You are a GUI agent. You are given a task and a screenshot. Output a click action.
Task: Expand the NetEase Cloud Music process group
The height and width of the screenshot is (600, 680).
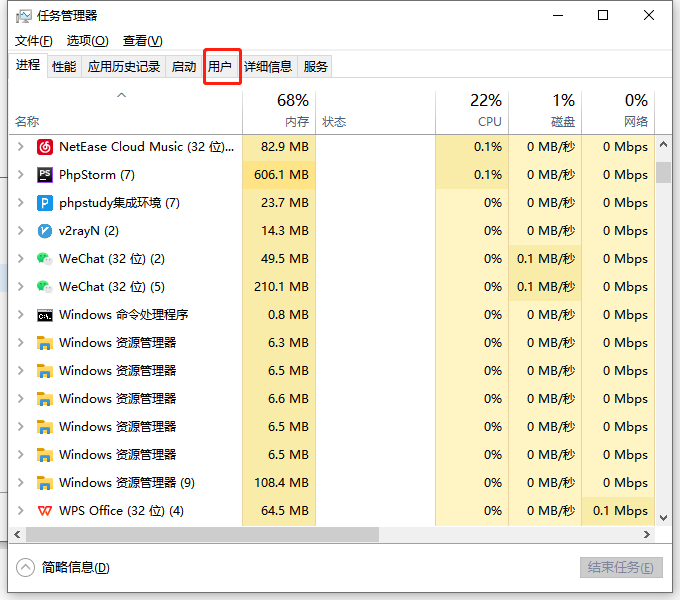click(x=21, y=147)
